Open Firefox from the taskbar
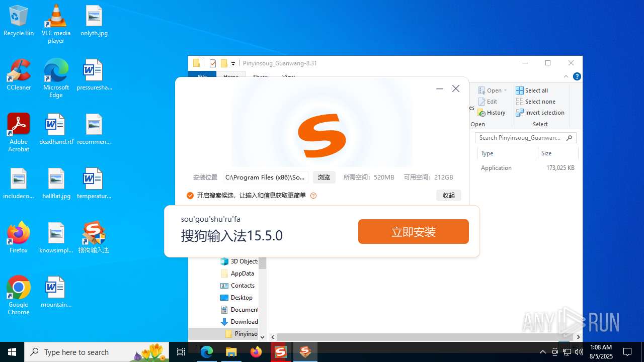Screen dimensions: 644x362 (x=256, y=352)
